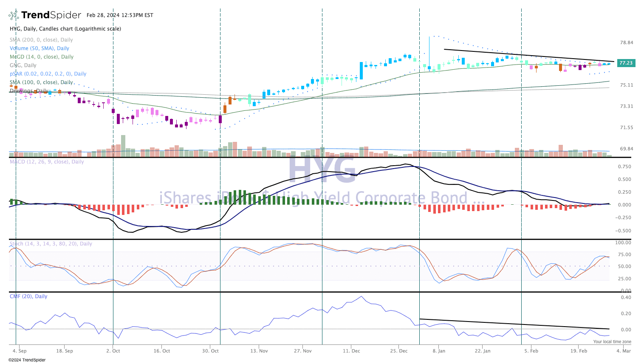Click the chart title HYG, Daily, Candles chart
644x364 pixels.
(65, 29)
